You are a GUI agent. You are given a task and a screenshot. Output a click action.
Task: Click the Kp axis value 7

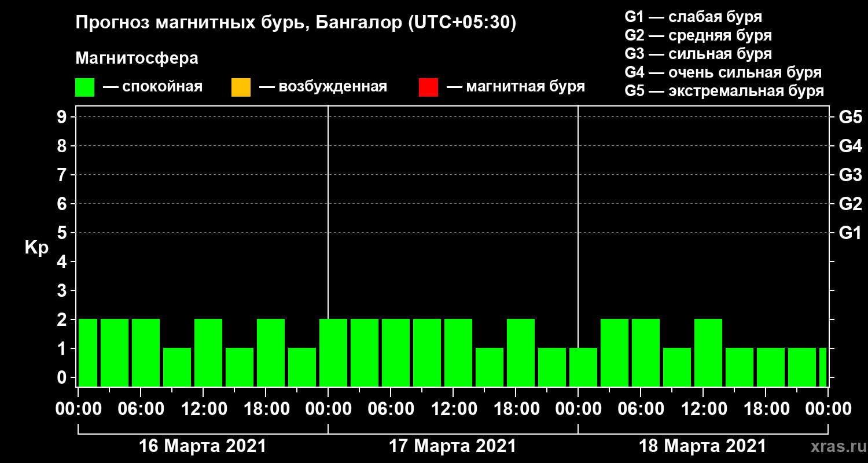point(63,175)
